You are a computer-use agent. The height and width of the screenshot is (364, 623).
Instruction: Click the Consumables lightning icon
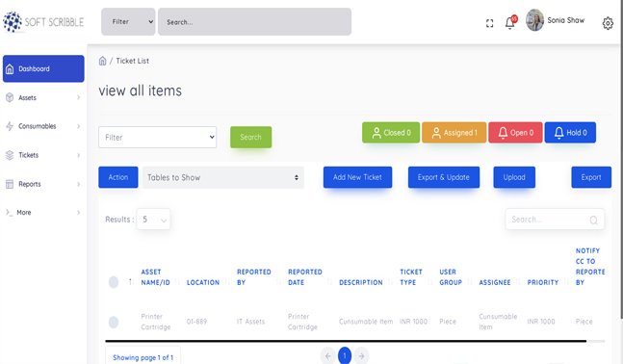click(x=10, y=126)
